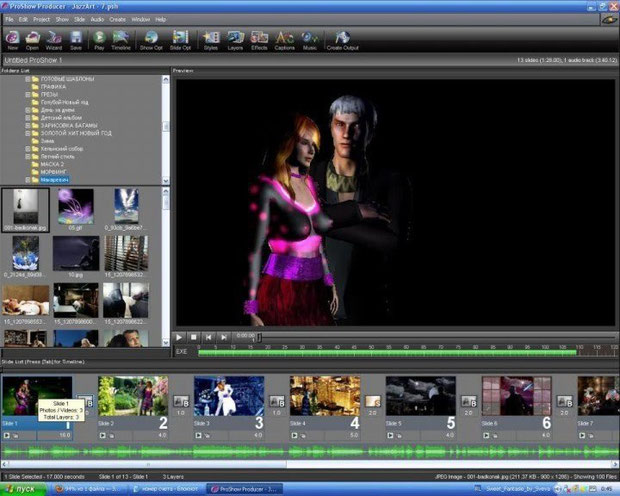The width and height of the screenshot is (620, 496).
Task: Expand the ГОТОВЫЕ ШАБЛОНЫ folder node
Action: (28, 79)
